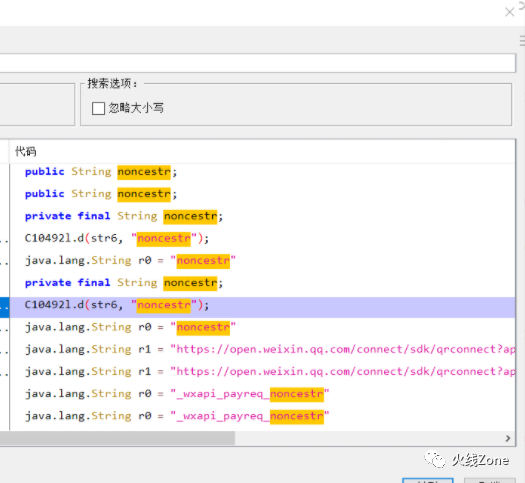525x483 pixels.
Task: Close the search dialog window
Action: tap(509, 12)
